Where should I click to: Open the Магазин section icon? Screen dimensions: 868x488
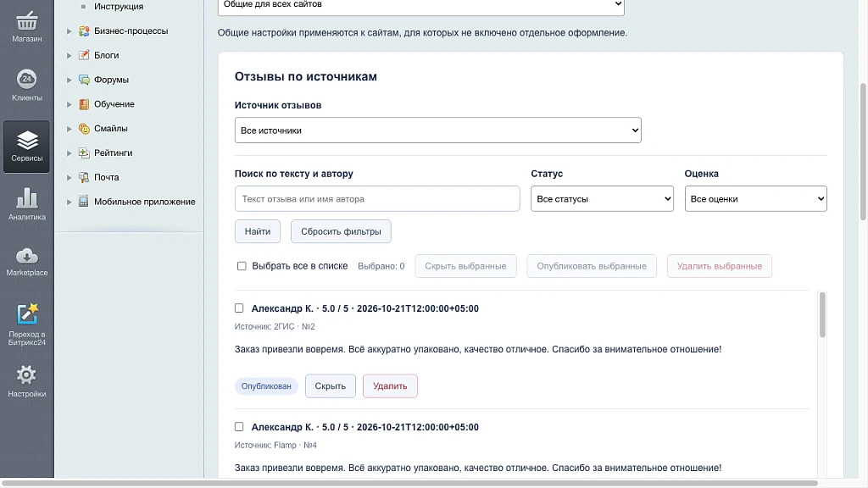[26, 21]
